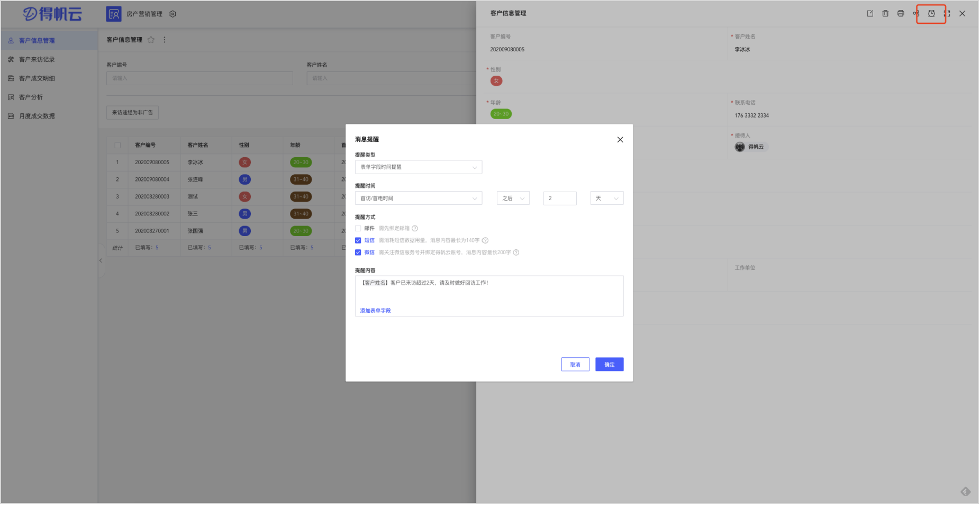
Task: Open the 首访/首电时间 field dropdown
Action: [419, 199]
